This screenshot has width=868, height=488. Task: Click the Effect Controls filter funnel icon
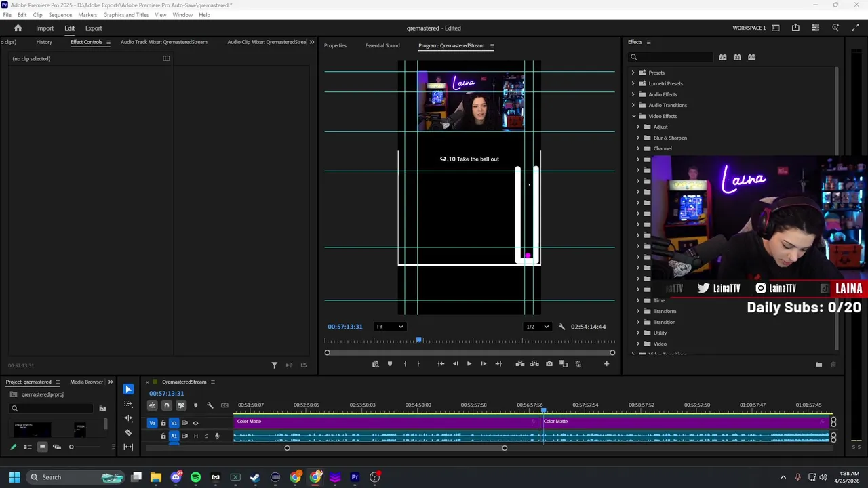coord(274,365)
